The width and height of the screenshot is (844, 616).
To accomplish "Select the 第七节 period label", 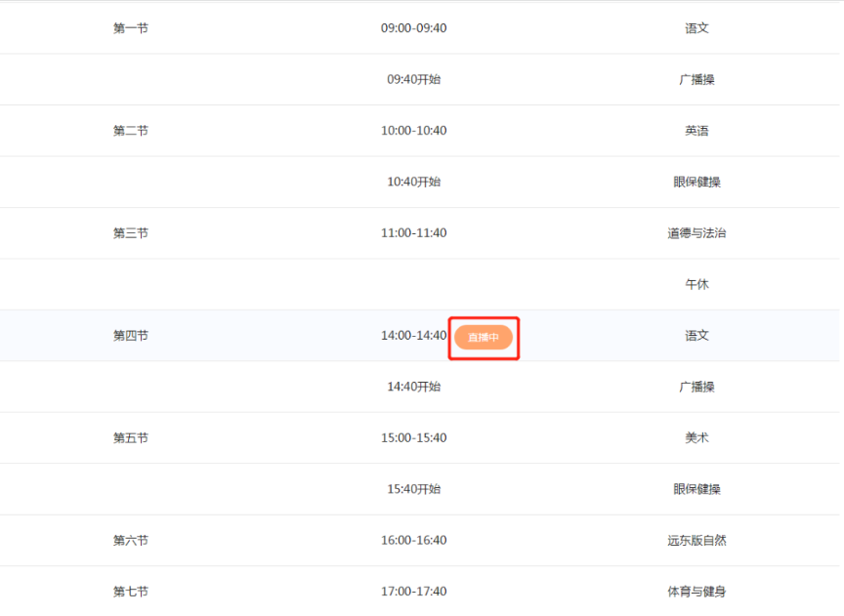I will 131,592.
